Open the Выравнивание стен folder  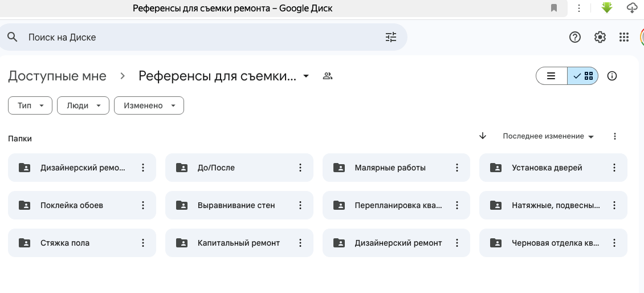pos(239,205)
